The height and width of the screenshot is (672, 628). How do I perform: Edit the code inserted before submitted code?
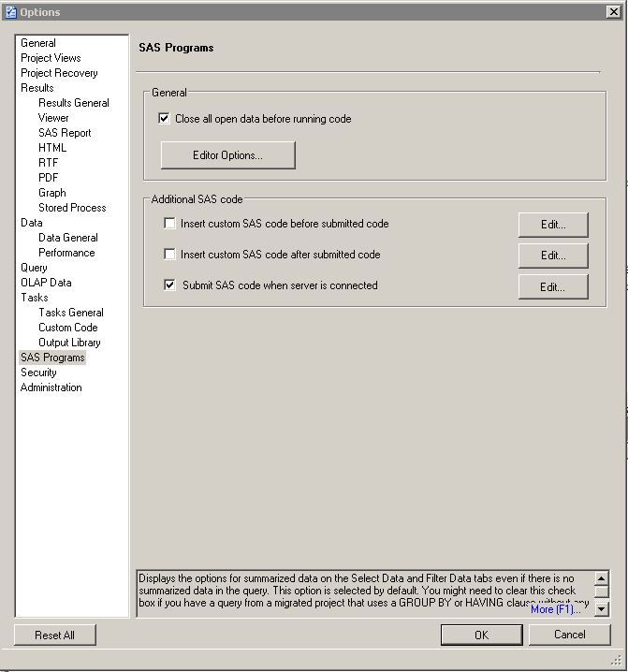coord(553,225)
